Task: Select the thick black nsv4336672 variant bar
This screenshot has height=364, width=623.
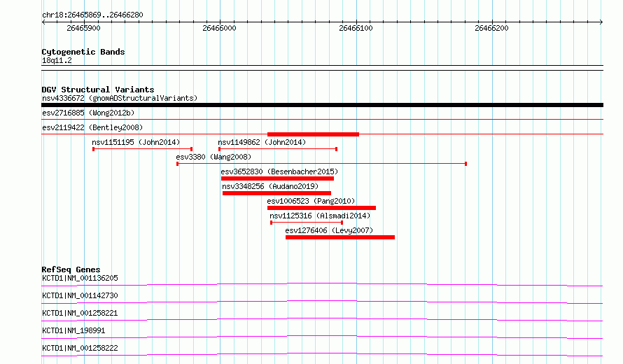Action: click(x=322, y=105)
